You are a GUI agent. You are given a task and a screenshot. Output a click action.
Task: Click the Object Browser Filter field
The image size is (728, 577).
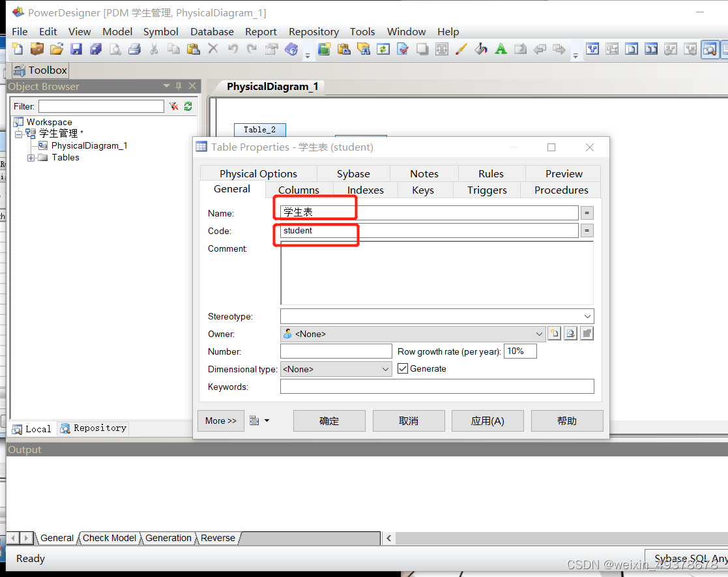(x=101, y=106)
